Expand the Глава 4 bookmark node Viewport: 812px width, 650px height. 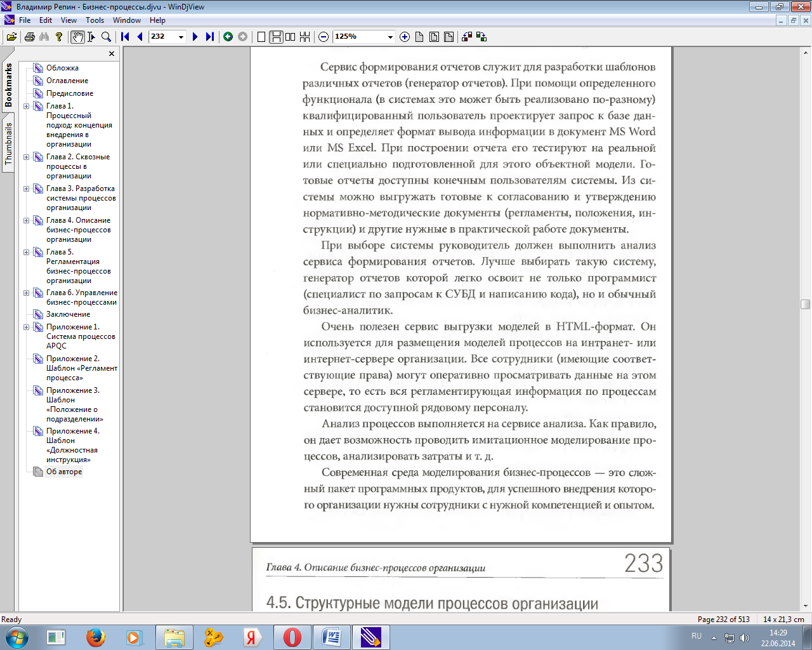tap(26, 220)
